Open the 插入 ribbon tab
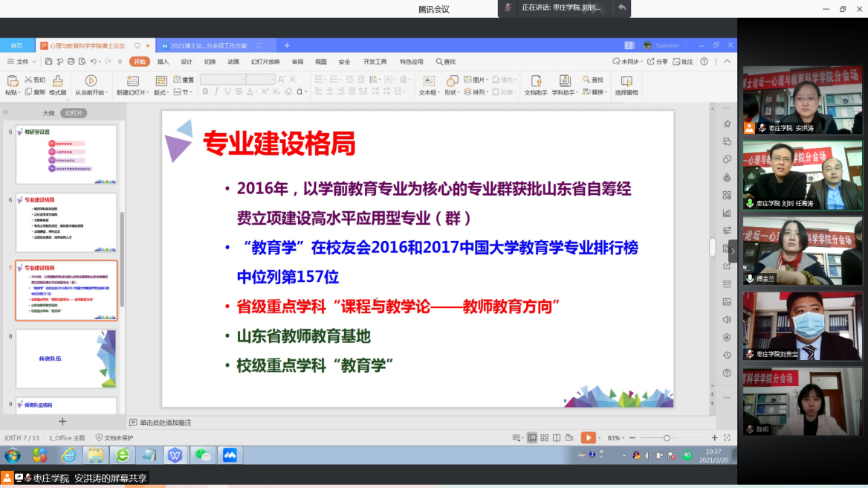Viewport: 868px width, 488px height. (x=163, y=62)
